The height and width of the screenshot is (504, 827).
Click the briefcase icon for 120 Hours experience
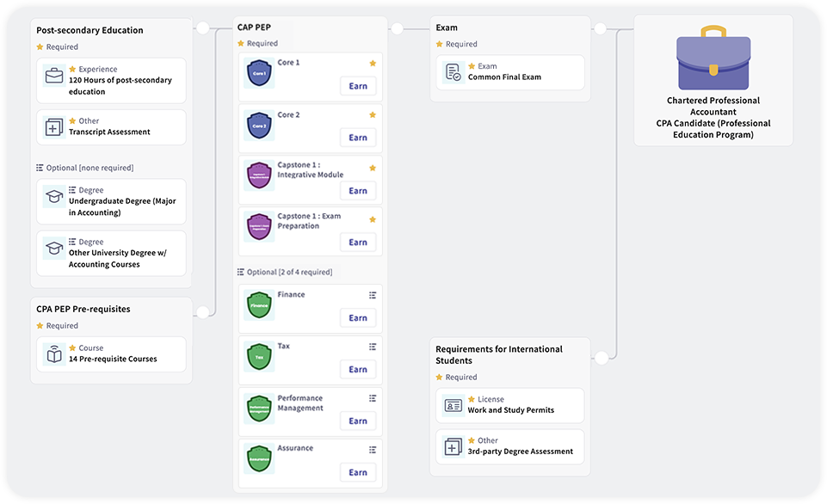[x=54, y=76]
